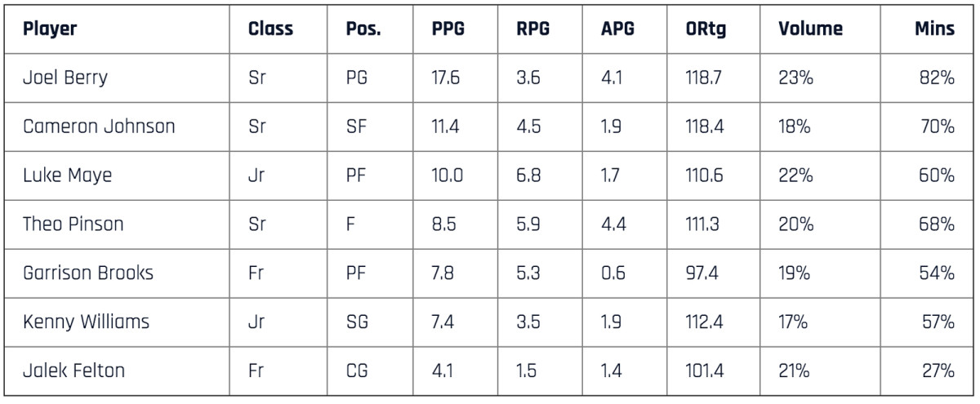Open Theo Pinson's player entry
The height and width of the screenshot is (404, 980).
pos(73,224)
